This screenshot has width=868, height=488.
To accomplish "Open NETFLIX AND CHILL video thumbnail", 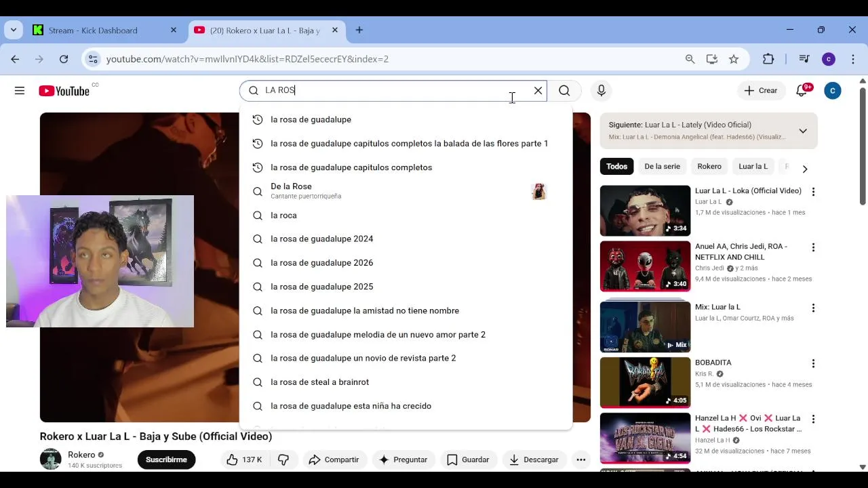I will [x=645, y=266].
